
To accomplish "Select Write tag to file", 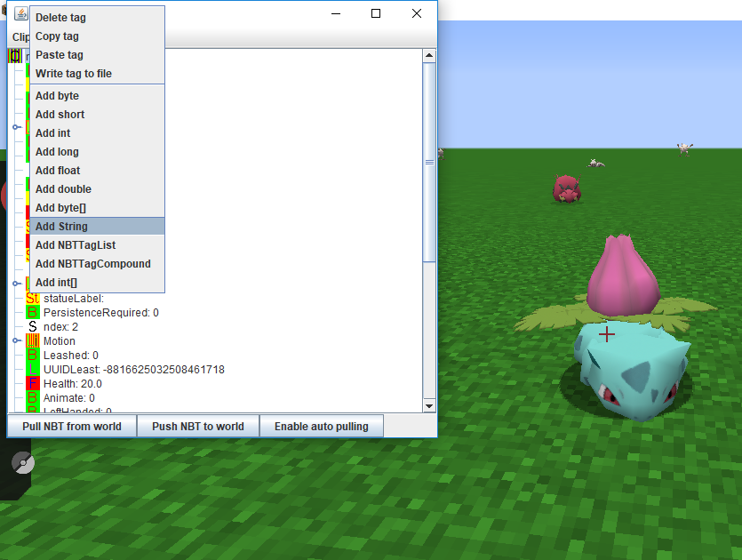I will 97,74.
